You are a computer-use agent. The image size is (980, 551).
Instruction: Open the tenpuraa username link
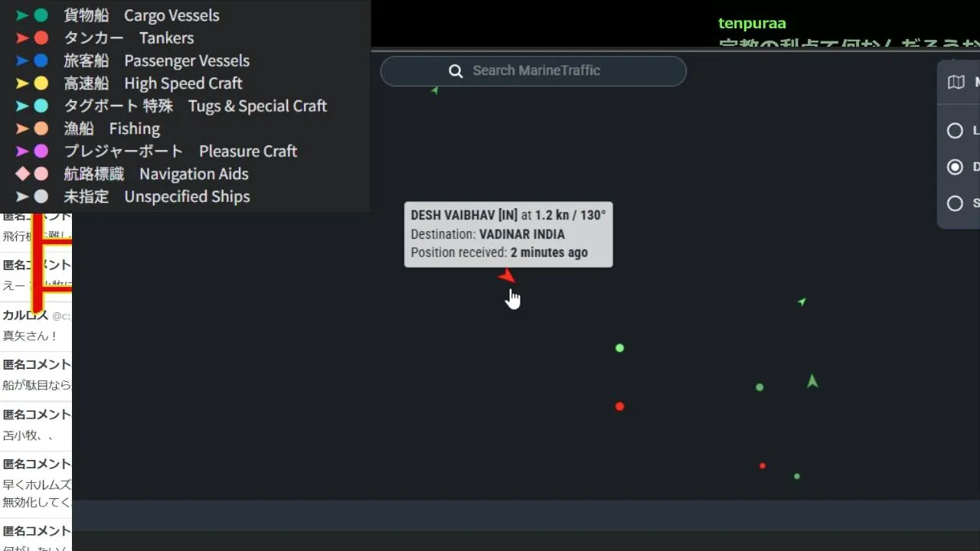tap(752, 24)
